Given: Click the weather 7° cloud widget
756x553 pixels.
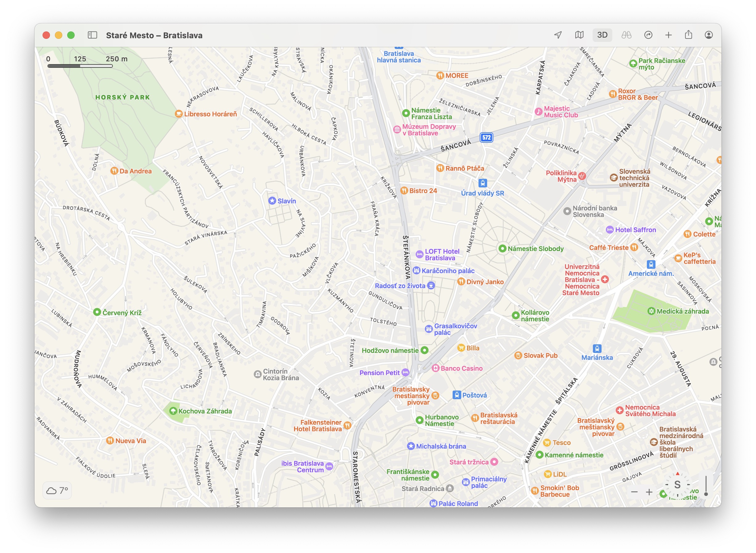Looking at the screenshot, I should click(57, 490).
